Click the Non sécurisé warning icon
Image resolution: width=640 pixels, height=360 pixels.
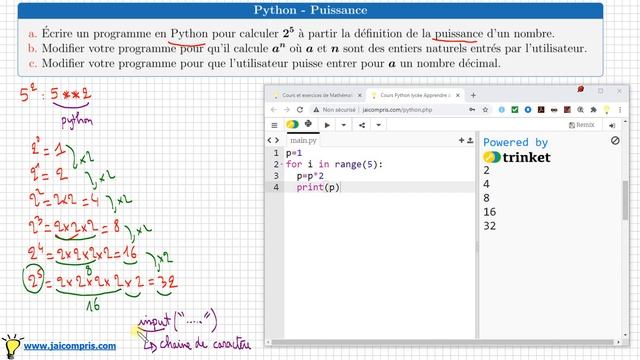pyautogui.click(x=316, y=110)
